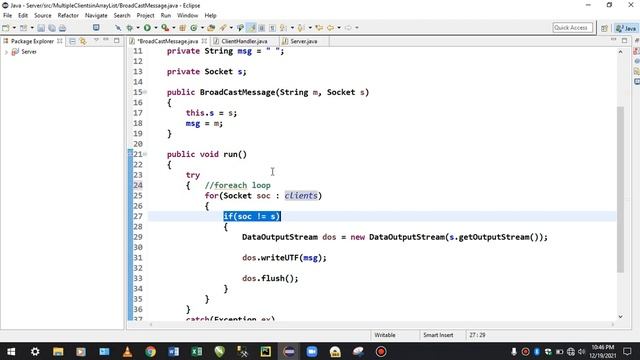Open the Back history dropdown arrow

coord(339,28)
